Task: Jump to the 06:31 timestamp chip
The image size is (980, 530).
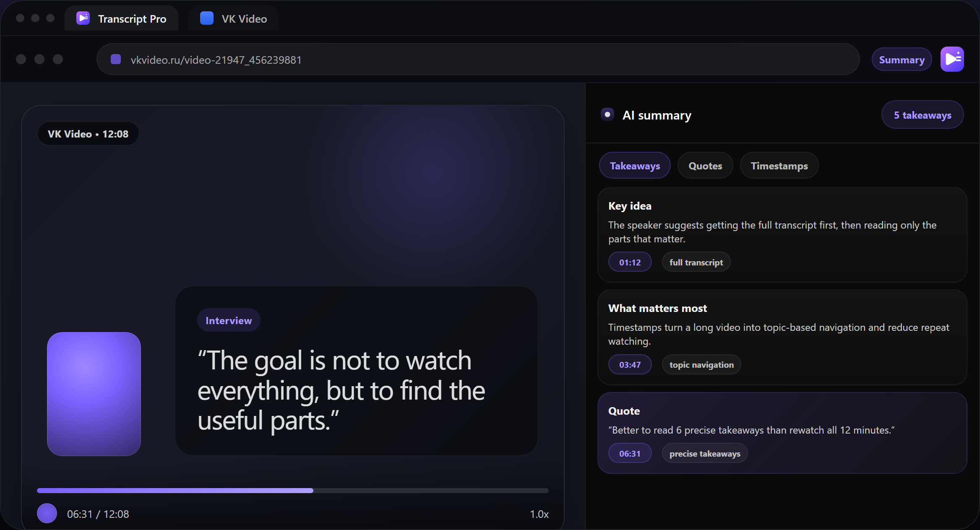Action: (x=630, y=453)
